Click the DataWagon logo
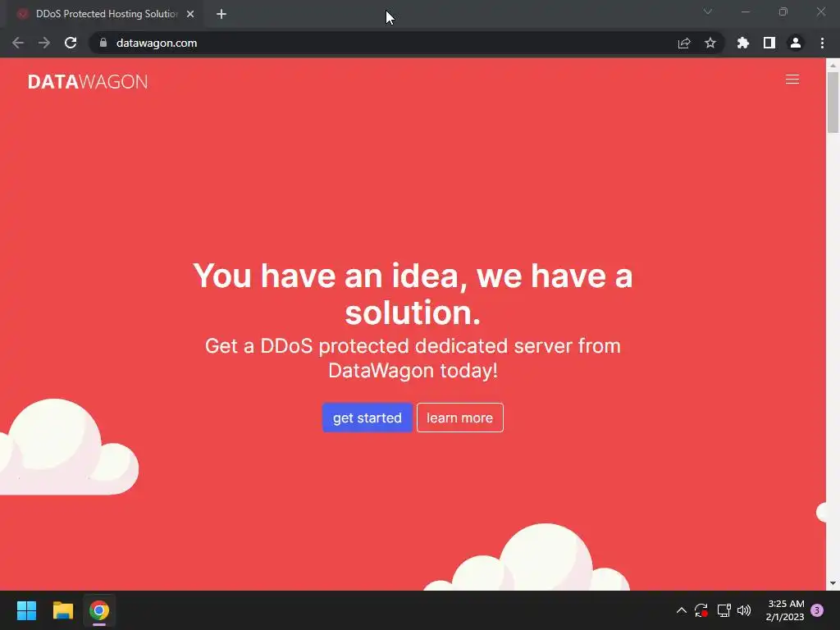This screenshot has width=840, height=630. point(88,81)
